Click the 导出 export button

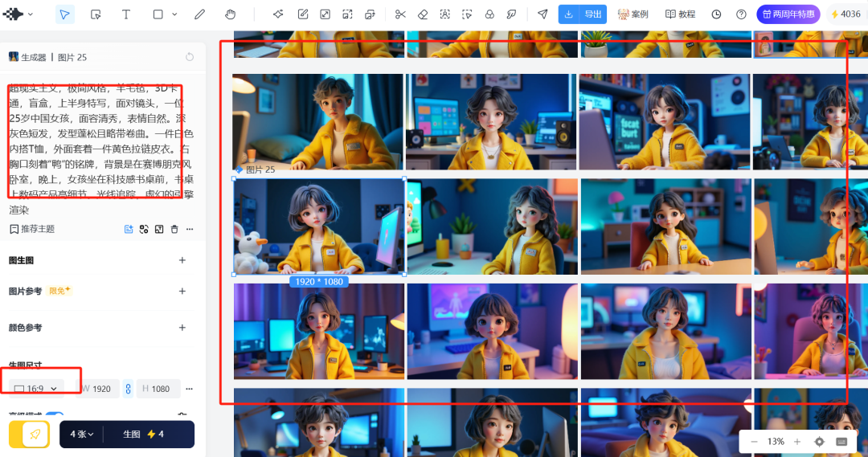tap(593, 14)
